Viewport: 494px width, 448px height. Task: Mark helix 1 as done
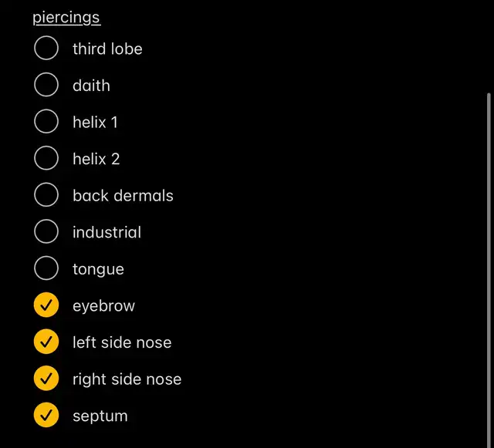[46, 121]
